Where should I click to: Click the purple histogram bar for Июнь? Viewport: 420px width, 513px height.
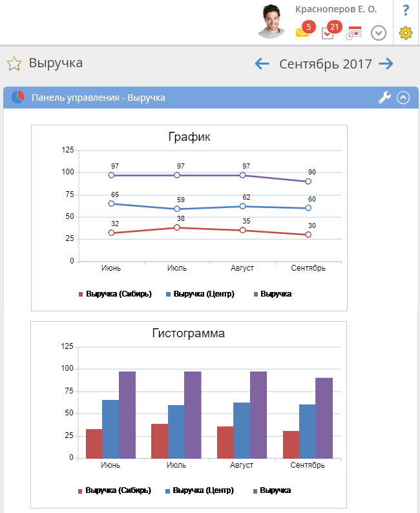tap(127, 415)
